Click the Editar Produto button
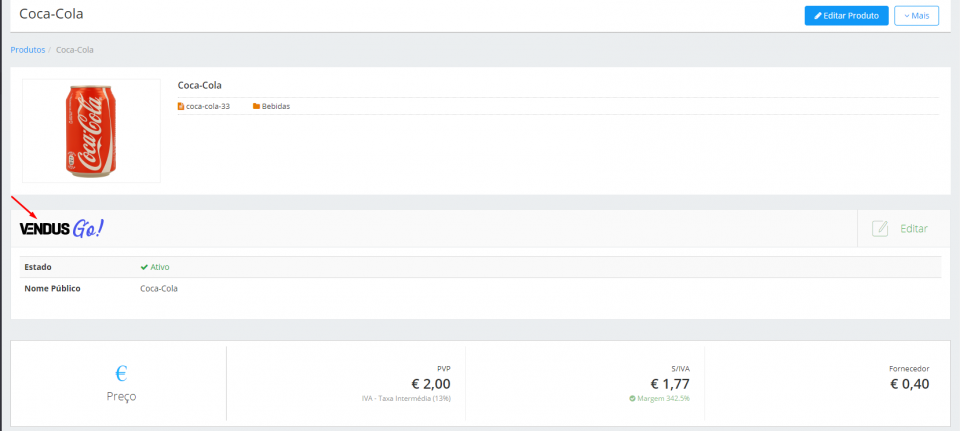This screenshot has height=431, width=960. (x=846, y=16)
